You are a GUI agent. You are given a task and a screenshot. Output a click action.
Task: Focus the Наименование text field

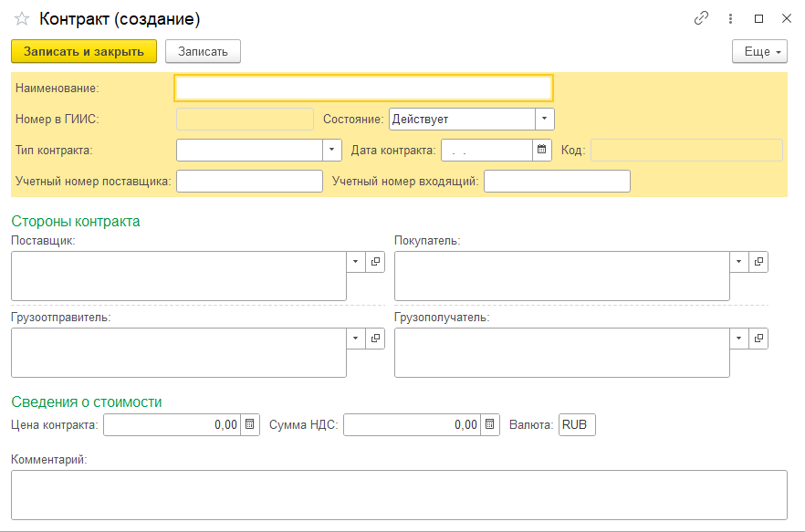point(363,88)
